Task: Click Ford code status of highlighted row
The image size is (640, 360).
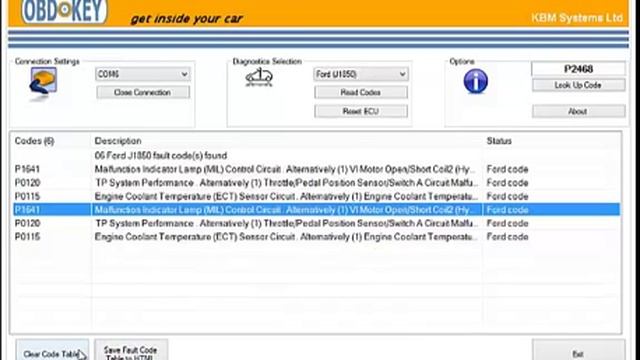Action: 507,210
